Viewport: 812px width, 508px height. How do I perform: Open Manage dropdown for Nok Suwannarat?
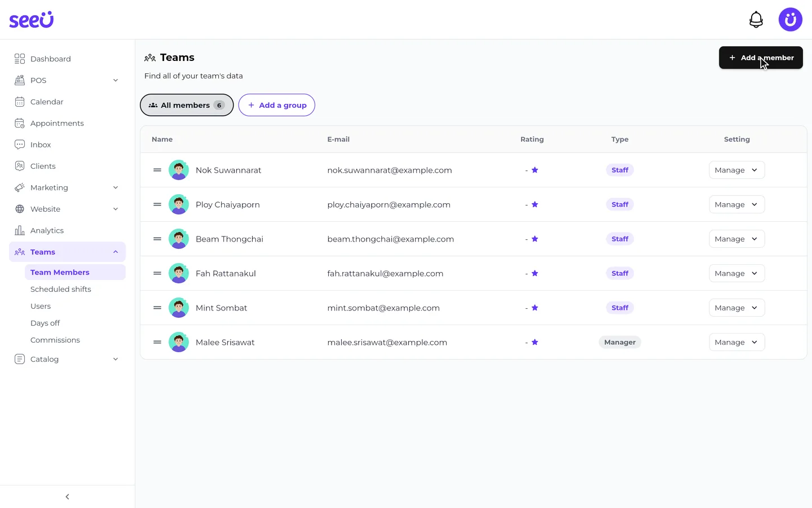[736, 170]
